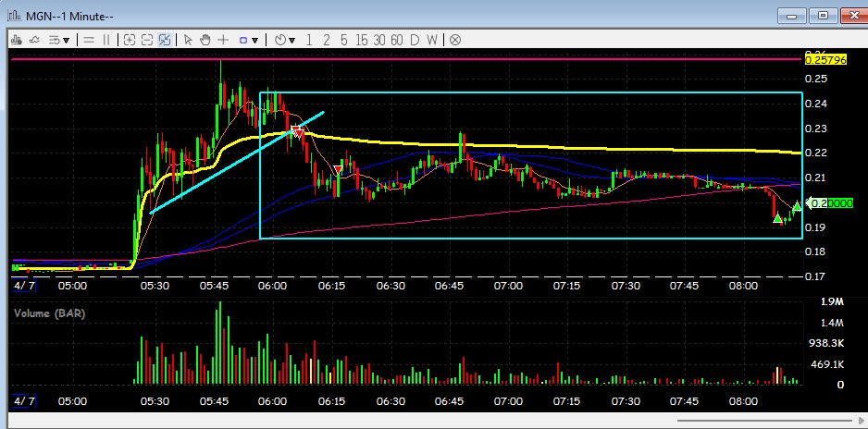Click the 0.22 price axis label
The image size is (868, 429).
(x=816, y=153)
